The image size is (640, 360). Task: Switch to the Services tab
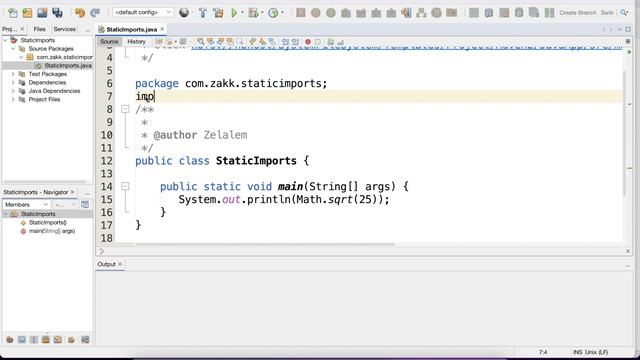pos(64,29)
